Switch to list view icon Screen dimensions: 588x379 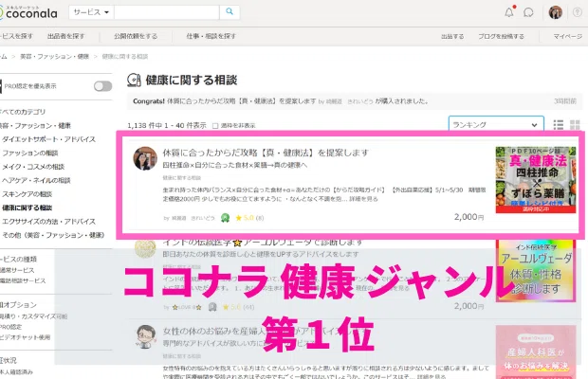click(559, 125)
